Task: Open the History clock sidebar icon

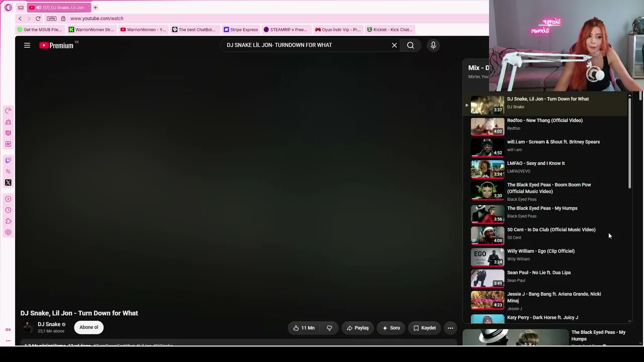Action: (x=8, y=210)
